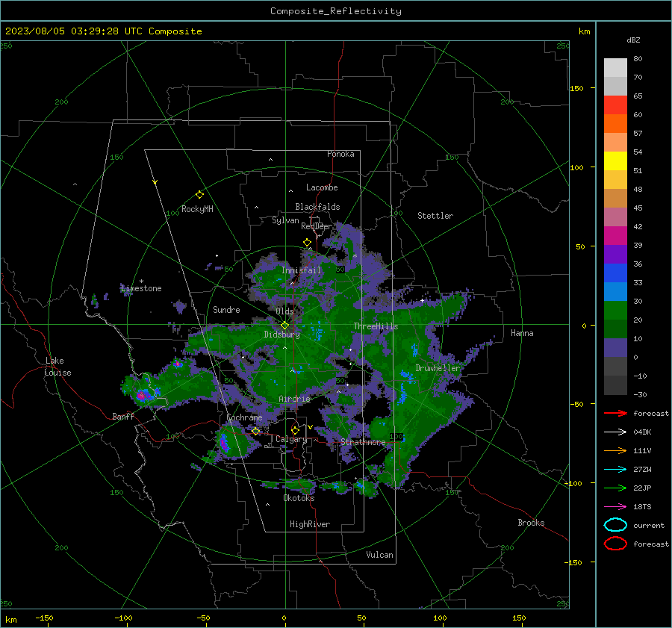Click the RockyMH label
The width and height of the screenshot is (672, 628).
pos(197,209)
